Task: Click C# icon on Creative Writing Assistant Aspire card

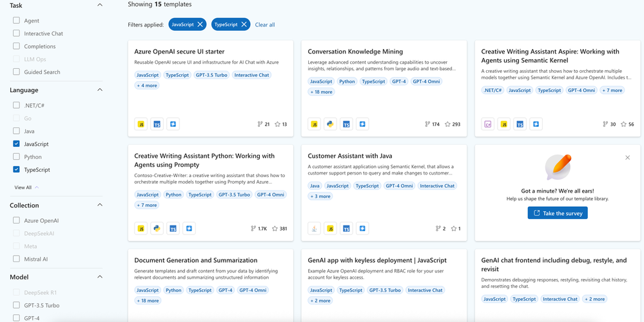Action: coord(488,124)
